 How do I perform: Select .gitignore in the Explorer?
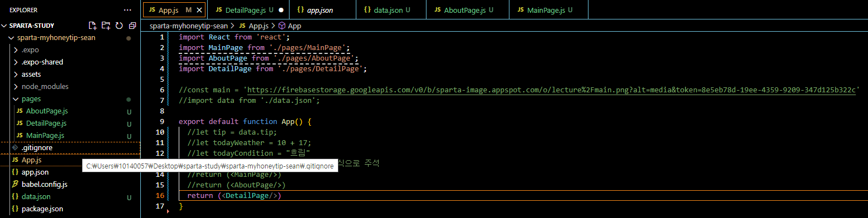37,148
